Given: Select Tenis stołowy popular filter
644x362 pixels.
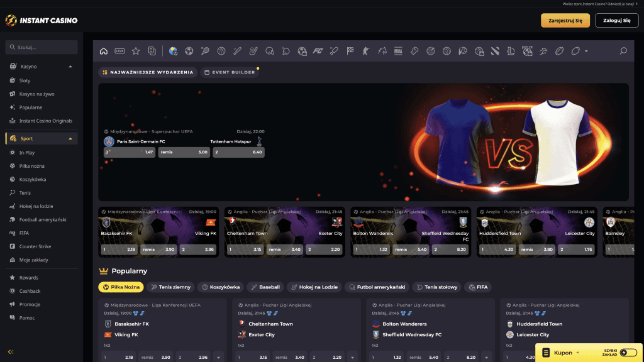Looking at the screenshot, I should 436,287.
